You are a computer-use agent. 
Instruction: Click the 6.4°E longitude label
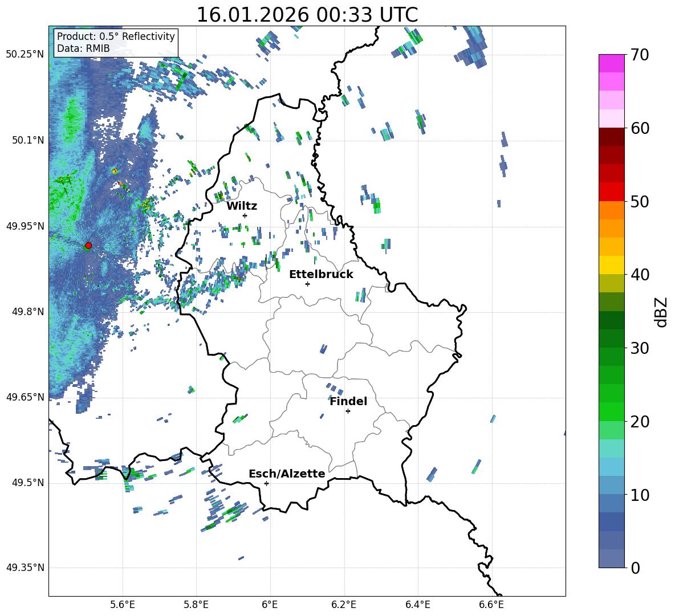[x=417, y=605]
